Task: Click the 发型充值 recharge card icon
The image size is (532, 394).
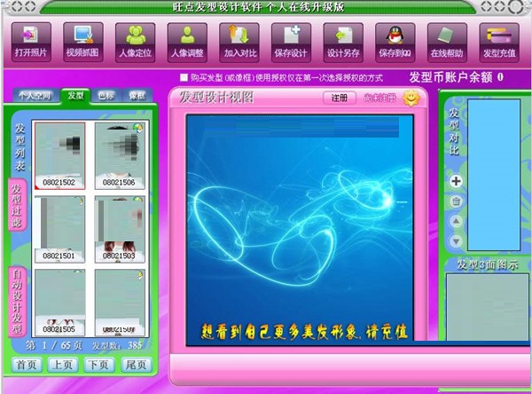Action: [x=499, y=42]
